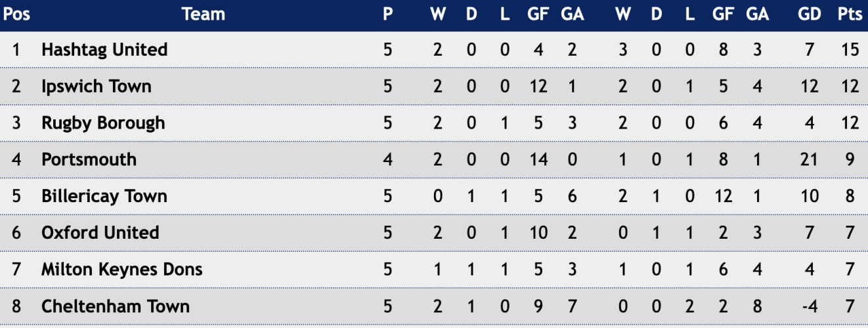Click the Team column header
868x328 pixels.
204,14
